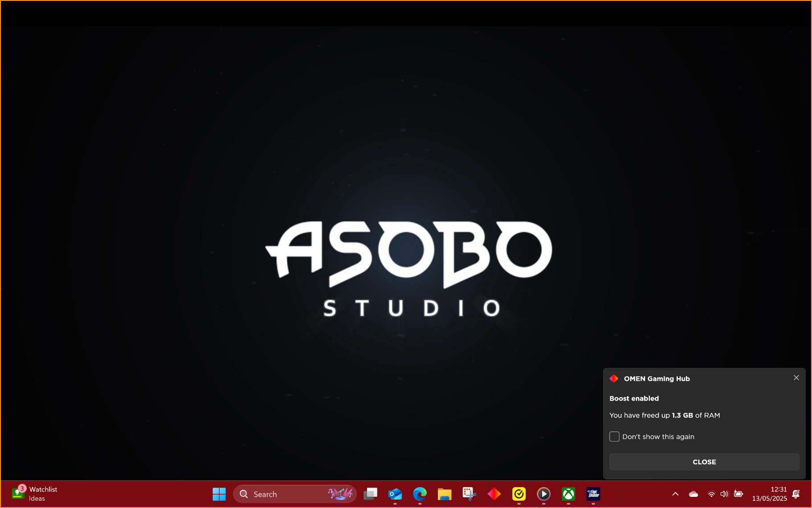Open the media player taskbar icon

[544, 494]
